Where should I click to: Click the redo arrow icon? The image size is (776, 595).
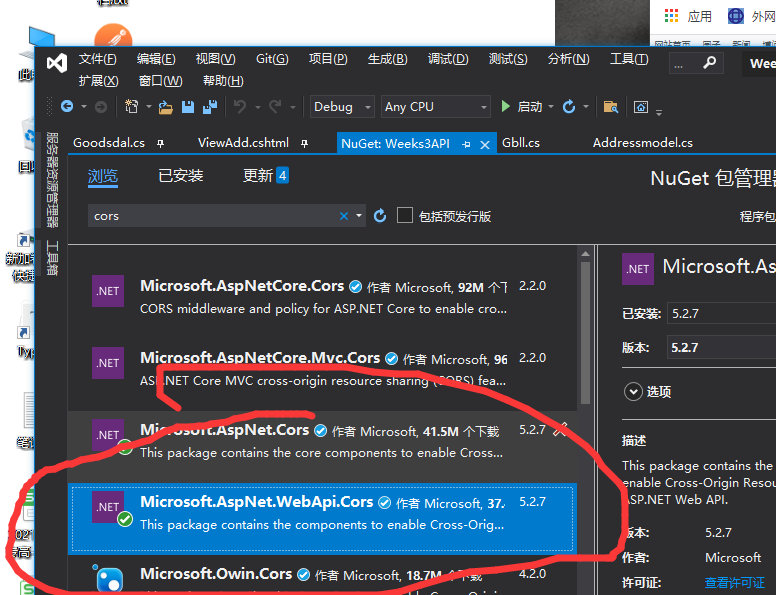click(x=275, y=106)
